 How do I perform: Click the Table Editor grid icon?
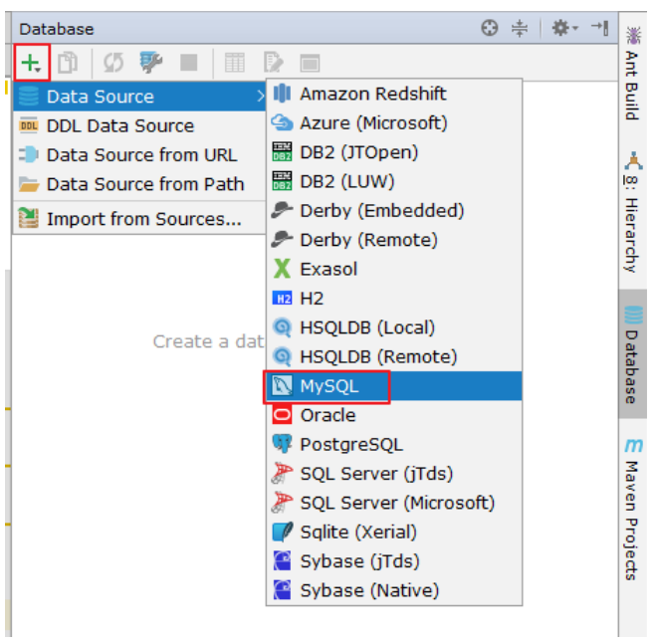(x=235, y=63)
